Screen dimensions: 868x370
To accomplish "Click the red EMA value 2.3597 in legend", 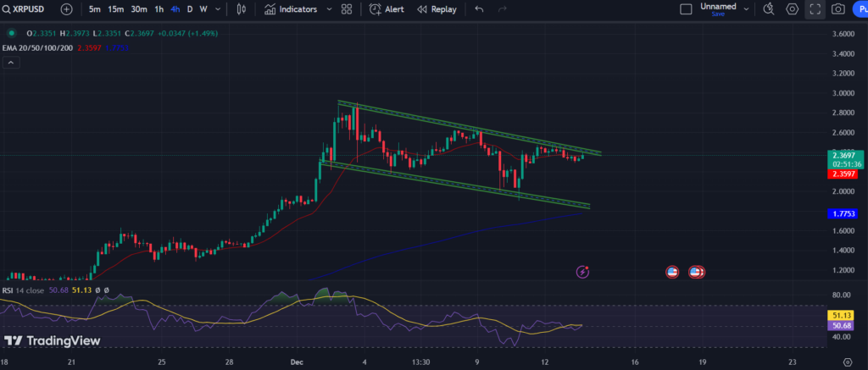I will 89,48.
